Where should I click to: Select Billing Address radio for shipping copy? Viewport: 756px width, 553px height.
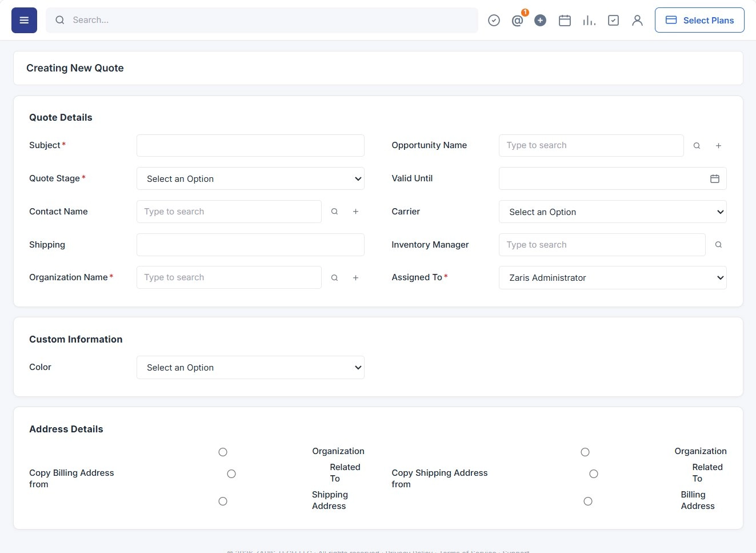pyautogui.click(x=588, y=501)
